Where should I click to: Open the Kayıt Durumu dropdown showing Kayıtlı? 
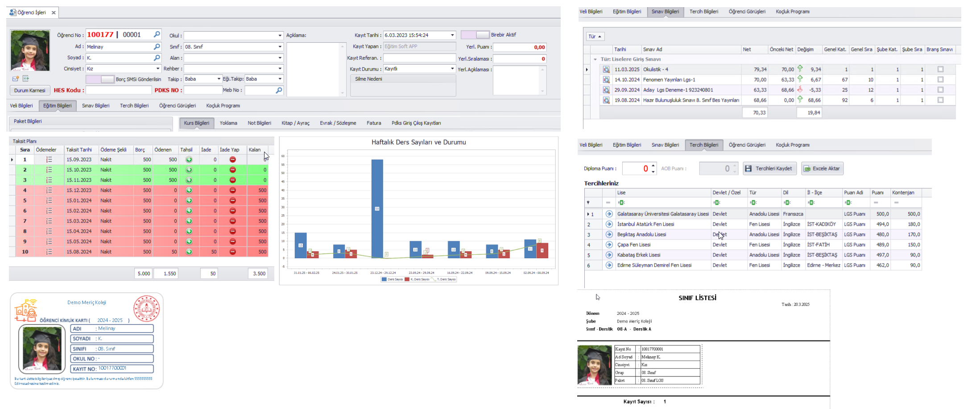(452, 69)
